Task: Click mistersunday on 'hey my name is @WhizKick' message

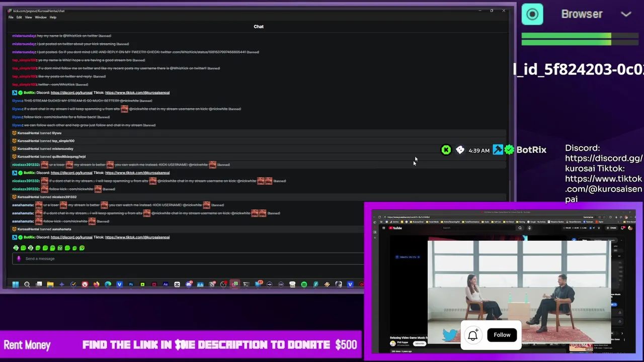Action: [24, 36]
